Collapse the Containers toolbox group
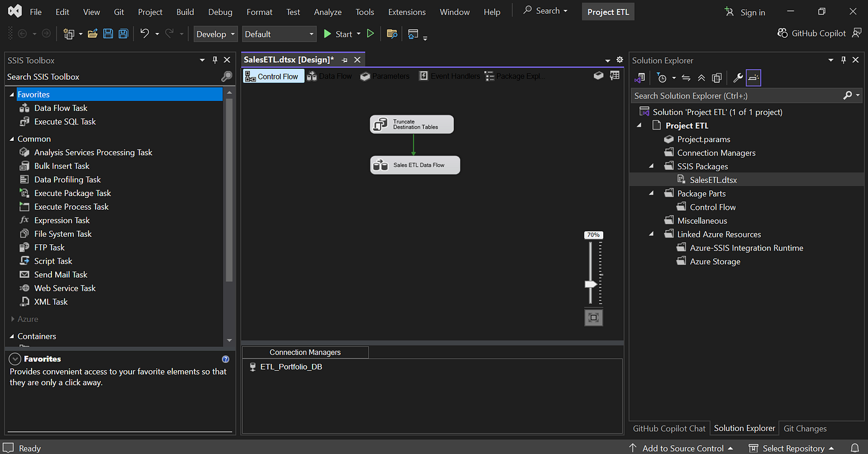Screen dimensions: 868x454 [x=12, y=336]
